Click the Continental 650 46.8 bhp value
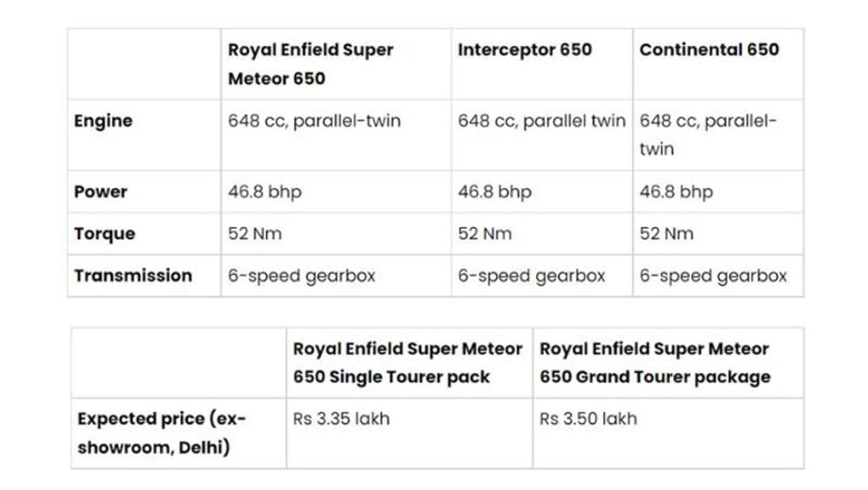Viewport: 868px width, 490px height. (x=676, y=192)
